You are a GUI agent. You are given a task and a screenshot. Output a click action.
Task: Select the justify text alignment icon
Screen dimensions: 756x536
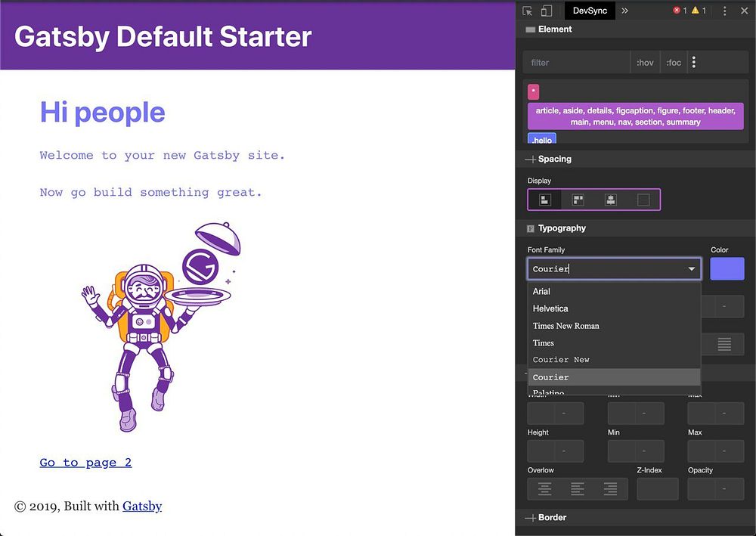[724, 344]
